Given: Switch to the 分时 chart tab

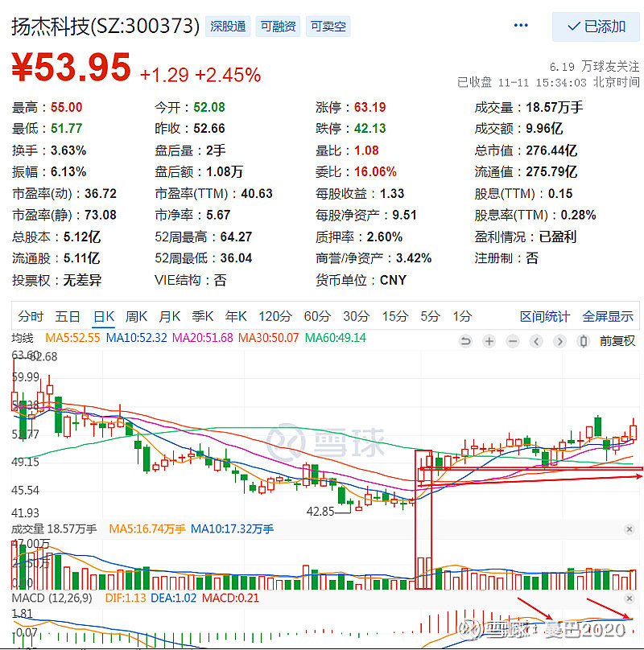Looking at the screenshot, I should click(x=31, y=317).
